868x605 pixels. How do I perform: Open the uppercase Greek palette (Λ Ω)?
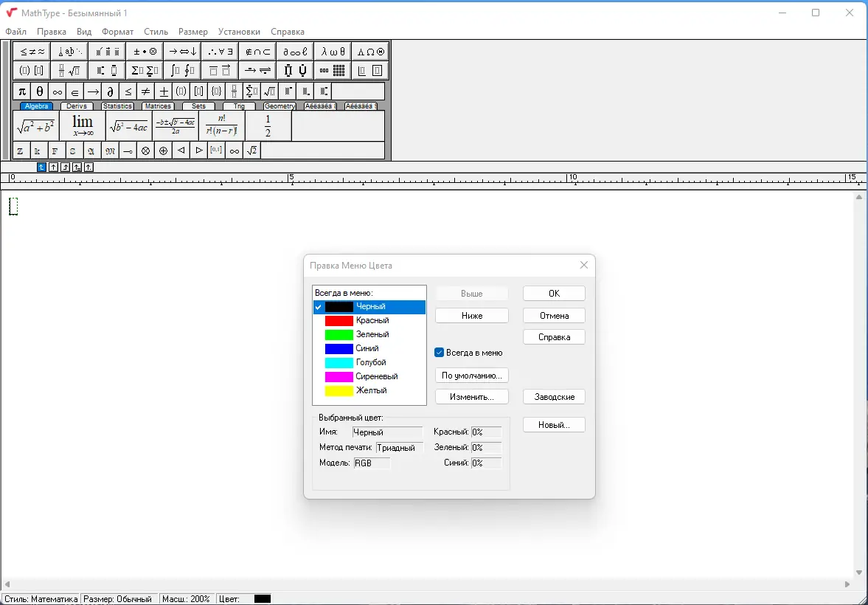(370, 52)
